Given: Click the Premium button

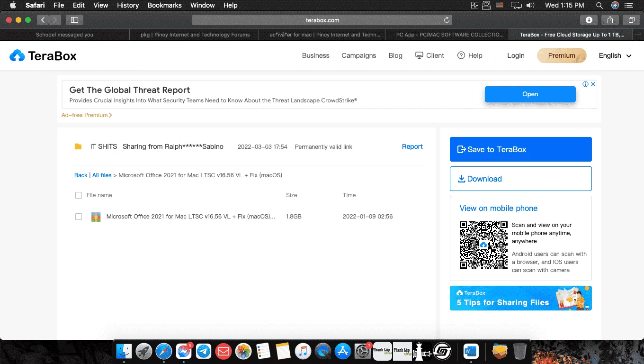Looking at the screenshot, I should coord(562,55).
